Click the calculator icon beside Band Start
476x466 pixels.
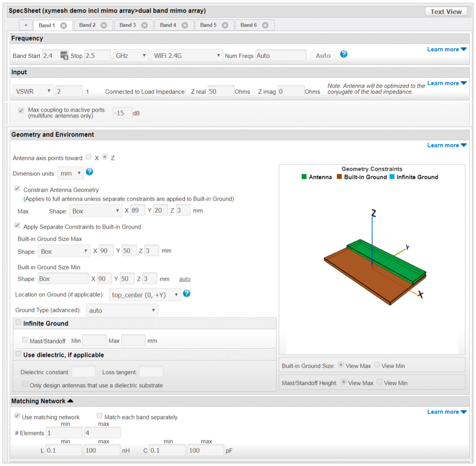[x=64, y=55]
